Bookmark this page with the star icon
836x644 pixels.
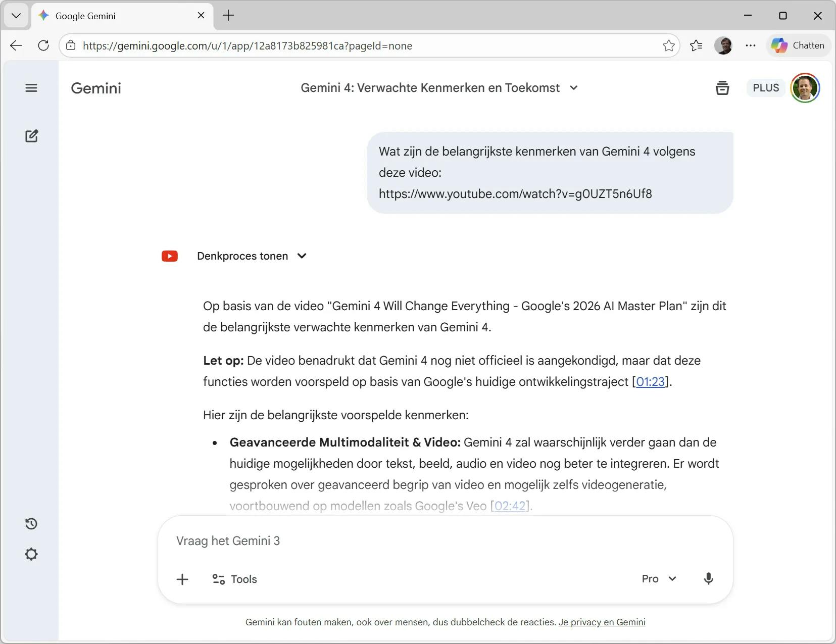669,45
